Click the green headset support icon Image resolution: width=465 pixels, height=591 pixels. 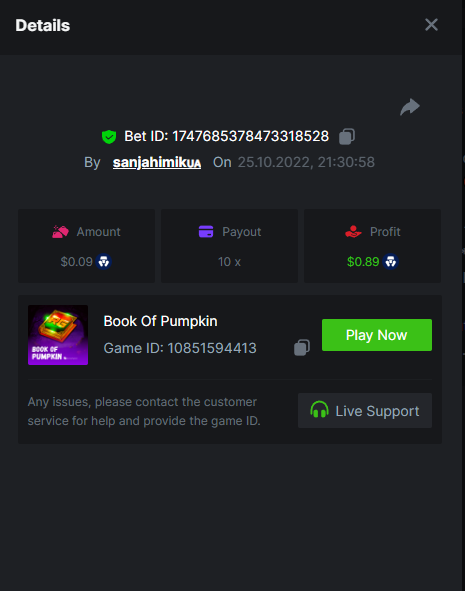(x=319, y=410)
